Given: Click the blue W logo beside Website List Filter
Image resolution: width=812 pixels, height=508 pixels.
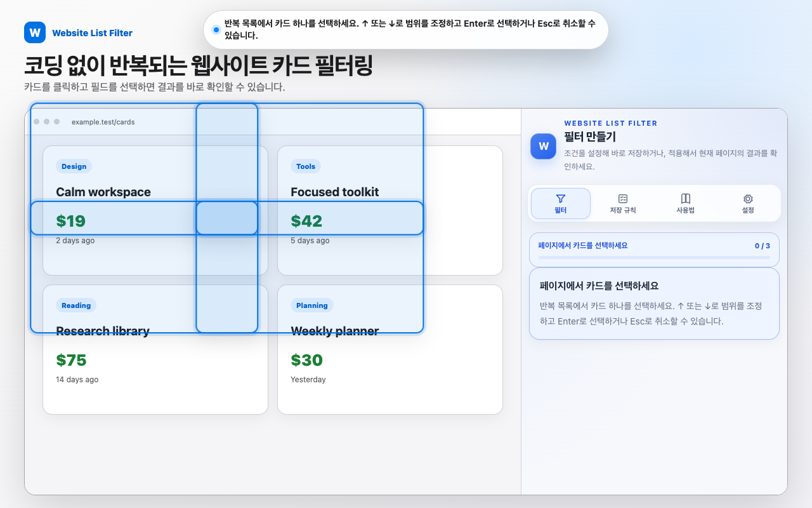Looking at the screenshot, I should pyautogui.click(x=35, y=32).
